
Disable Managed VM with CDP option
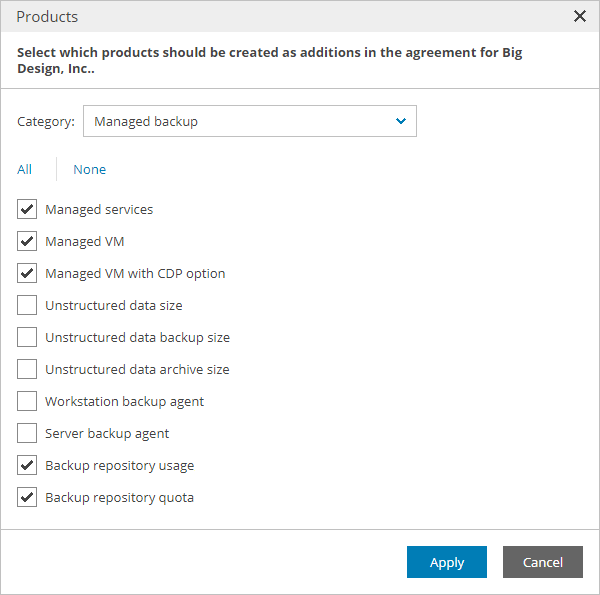[x=27, y=273]
